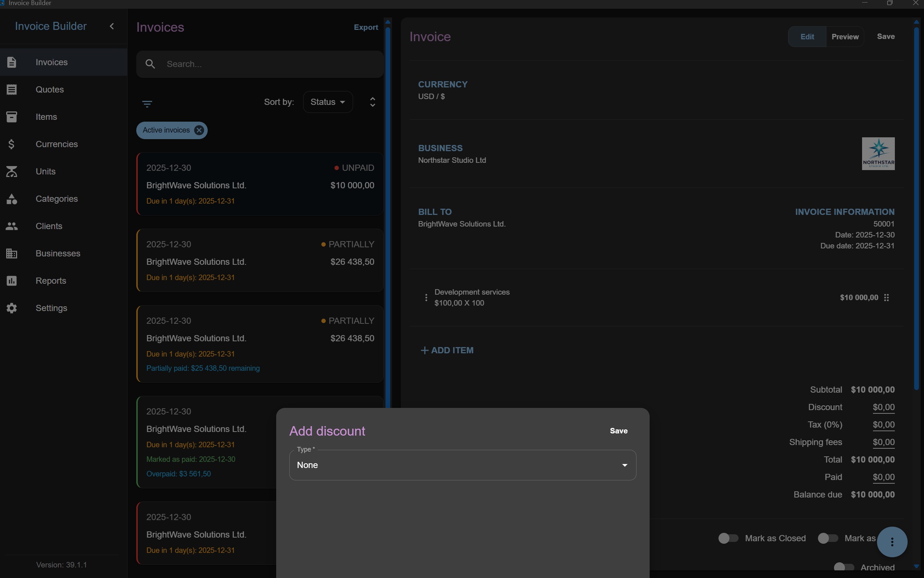The width and height of the screenshot is (924, 578).
Task: Export the invoices list
Action: [366, 27]
